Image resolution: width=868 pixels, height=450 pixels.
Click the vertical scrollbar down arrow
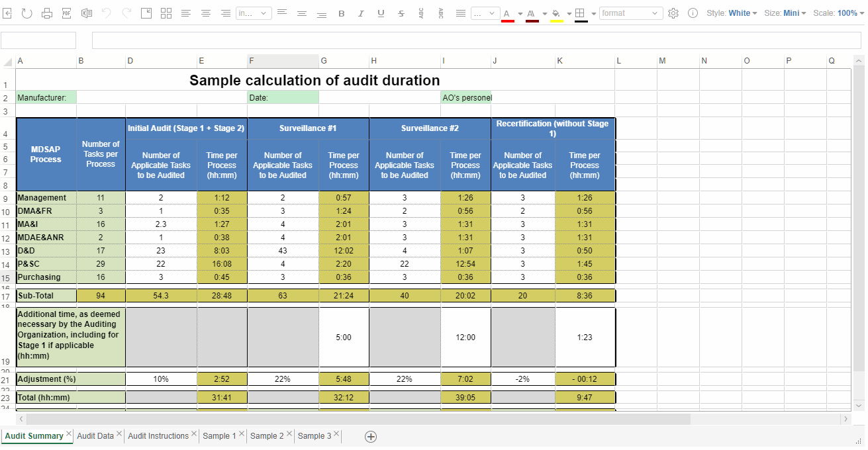tap(858, 405)
